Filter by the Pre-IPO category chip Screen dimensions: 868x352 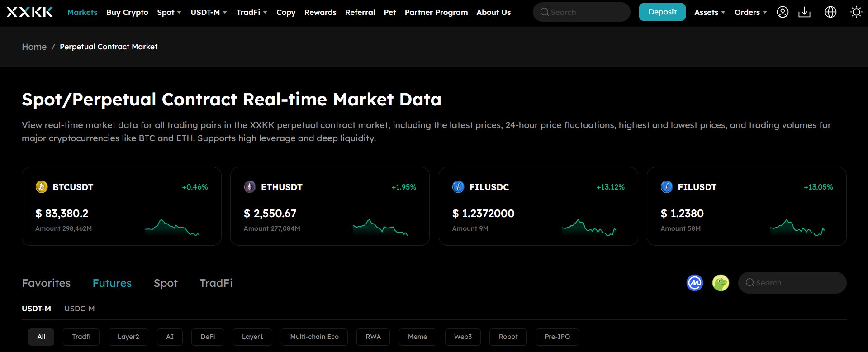point(557,337)
